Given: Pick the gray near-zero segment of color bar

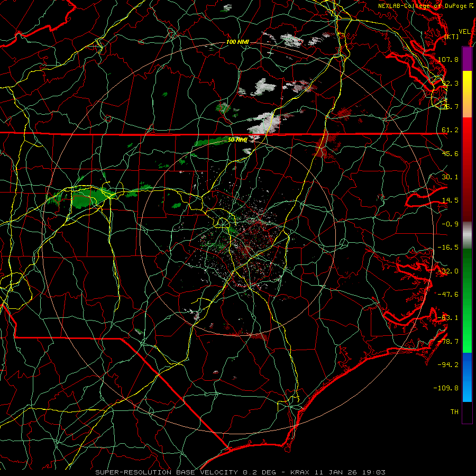Looking at the screenshot, I should [467, 235].
